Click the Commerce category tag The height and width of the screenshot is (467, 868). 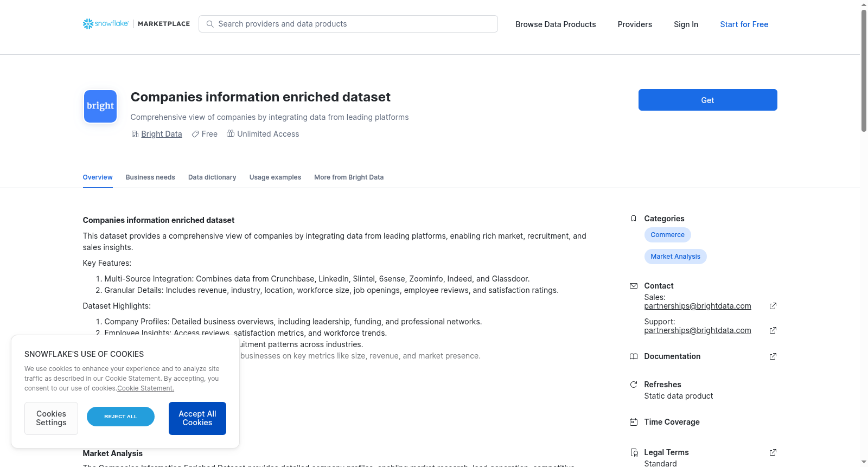click(x=667, y=235)
